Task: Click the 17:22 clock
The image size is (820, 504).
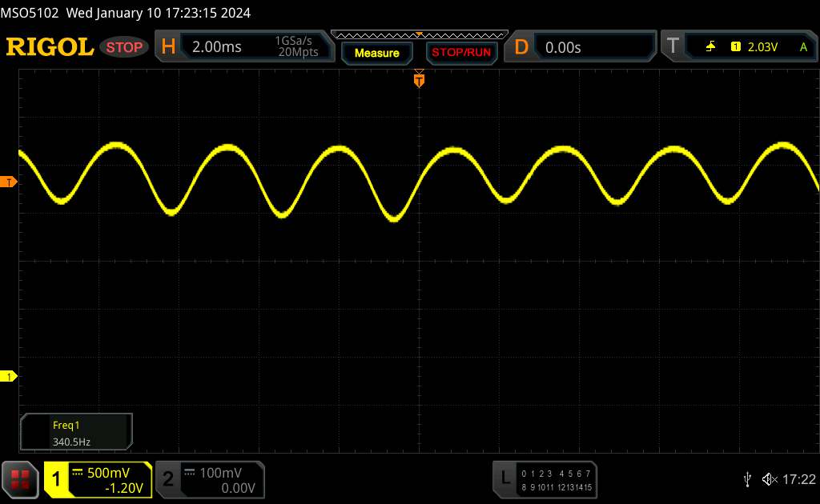Action: click(x=798, y=479)
